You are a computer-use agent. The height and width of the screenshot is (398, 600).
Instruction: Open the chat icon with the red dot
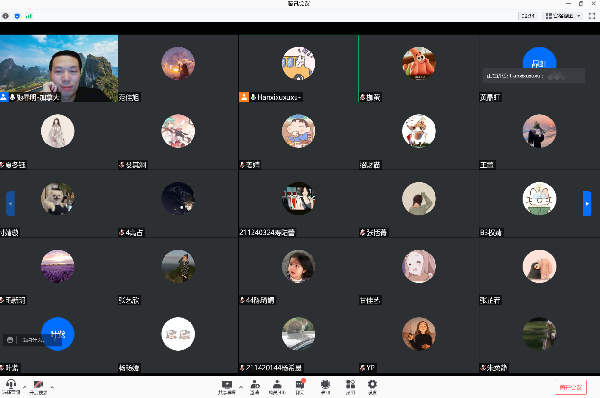pyautogui.click(x=300, y=387)
